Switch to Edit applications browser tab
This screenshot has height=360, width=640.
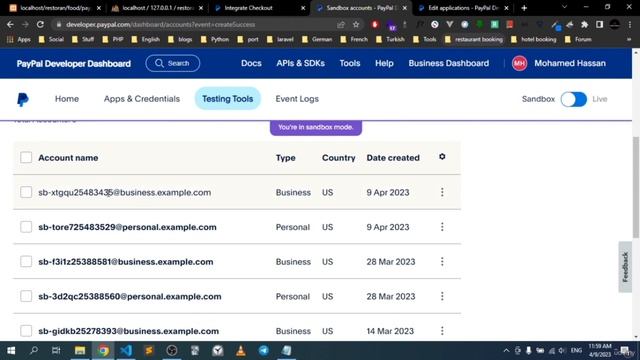tap(464, 8)
